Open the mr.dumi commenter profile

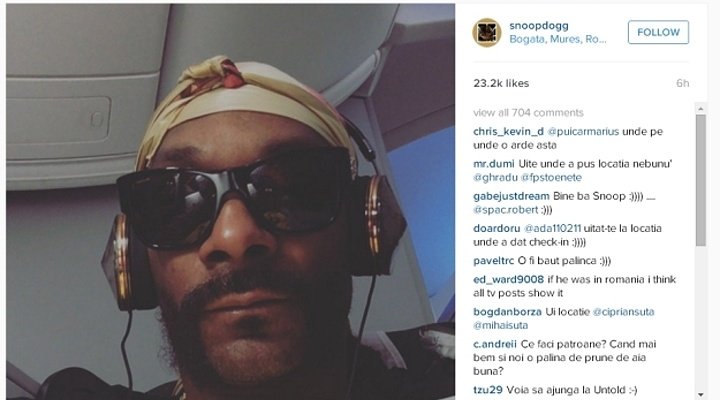(494, 164)
